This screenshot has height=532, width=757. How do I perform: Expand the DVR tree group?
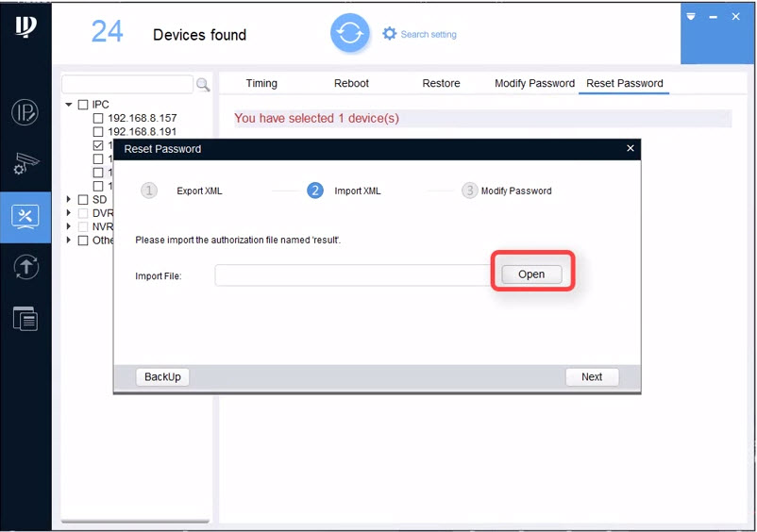[x=69, y=213]
